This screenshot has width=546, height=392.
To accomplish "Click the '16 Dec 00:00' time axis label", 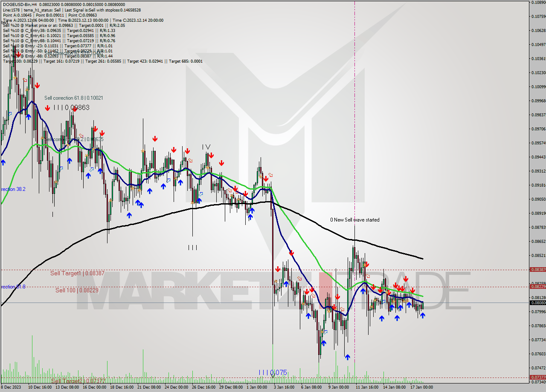I will click(94, 387).
